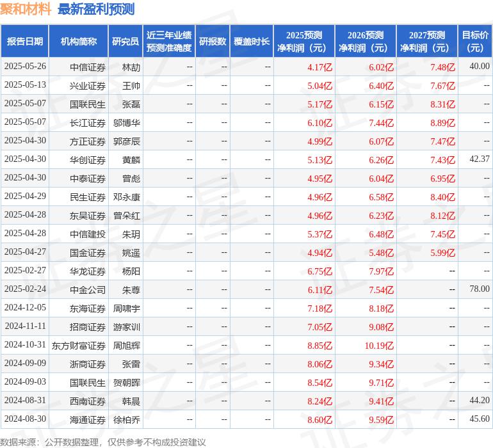Click the 7.44亿 2026 forecast value
493x448 pixels.
point(381,123)
